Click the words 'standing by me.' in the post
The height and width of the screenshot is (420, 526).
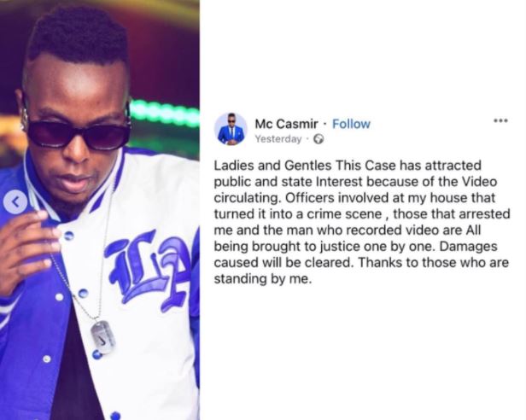pyautogui.click(x=263, y=279)
